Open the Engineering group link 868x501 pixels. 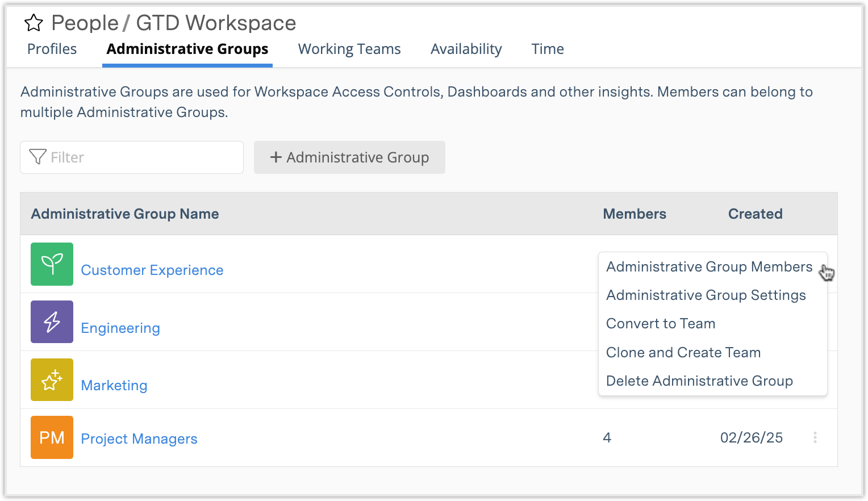(x=120, y=328)
